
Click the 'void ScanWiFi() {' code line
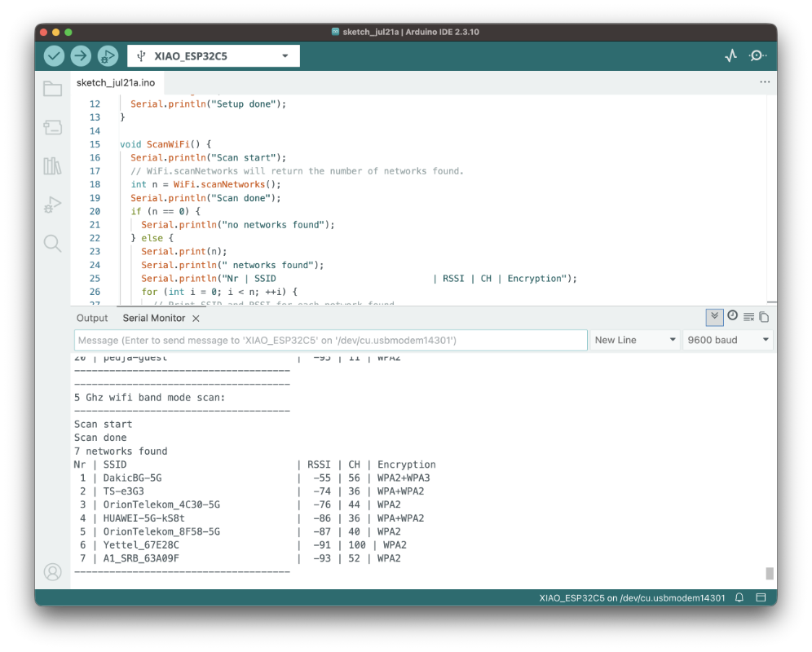point(165,144)
